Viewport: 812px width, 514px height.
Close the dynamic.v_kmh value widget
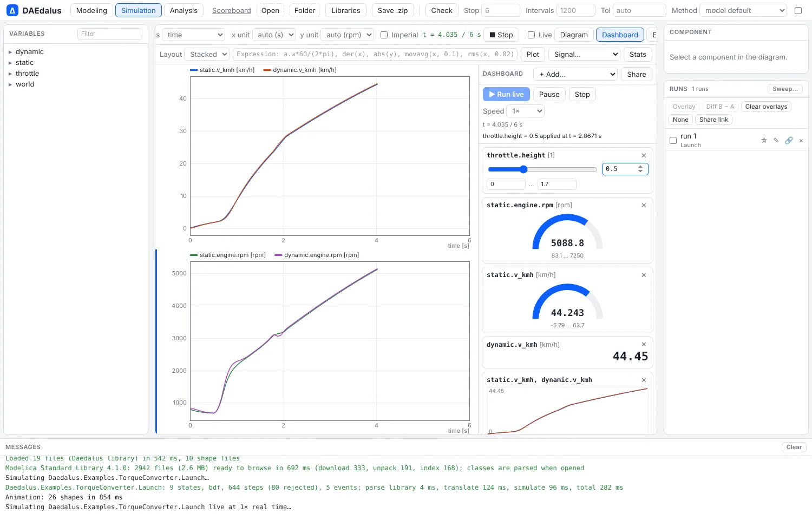click(x=644, y=344)
